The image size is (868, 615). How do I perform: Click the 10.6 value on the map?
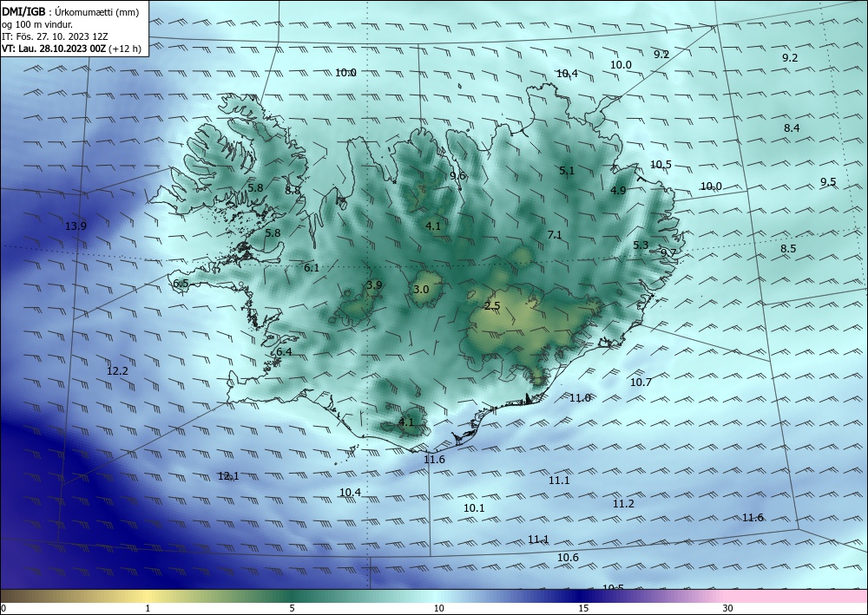click(x=568, y=558)
